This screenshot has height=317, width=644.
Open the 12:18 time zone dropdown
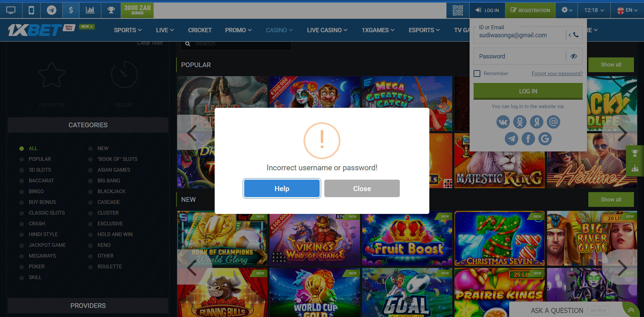tap(594, 10)
